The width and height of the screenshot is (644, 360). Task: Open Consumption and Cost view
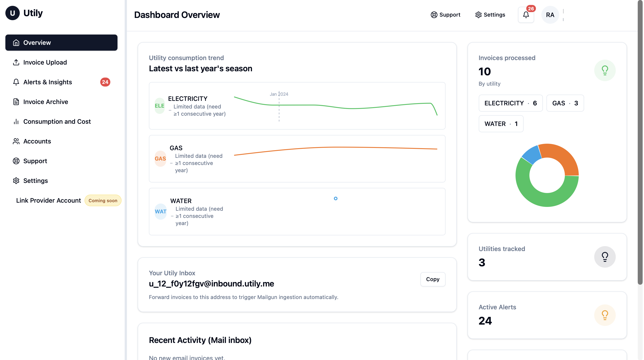click(x=57, y=121)
